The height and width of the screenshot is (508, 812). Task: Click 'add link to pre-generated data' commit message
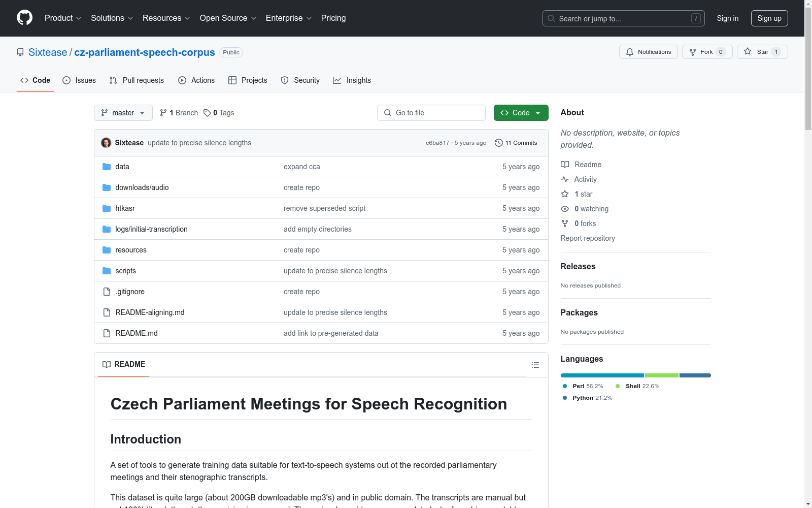[331, 333]
